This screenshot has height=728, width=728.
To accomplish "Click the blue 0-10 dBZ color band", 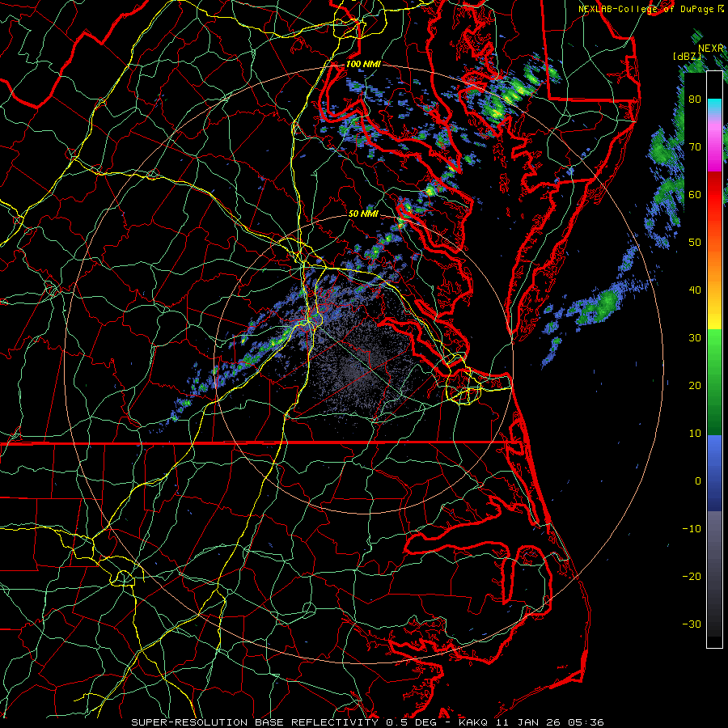I will 714,457.
